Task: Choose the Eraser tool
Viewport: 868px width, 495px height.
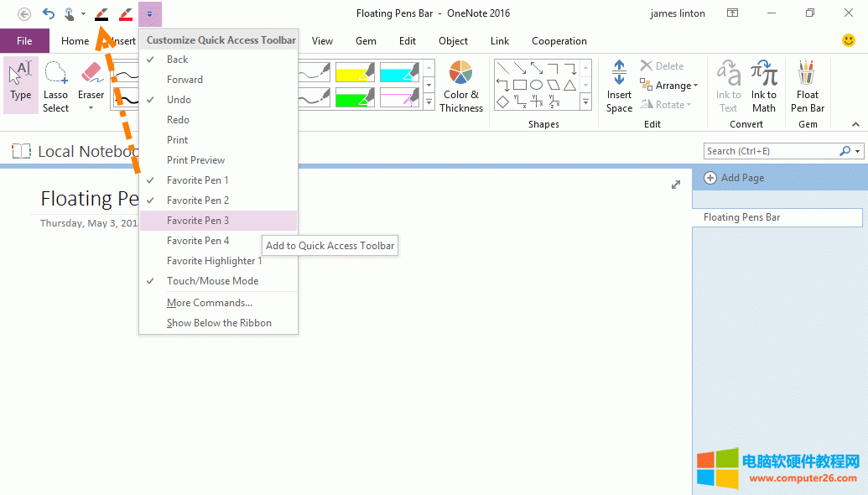Action: pos(91,86)
